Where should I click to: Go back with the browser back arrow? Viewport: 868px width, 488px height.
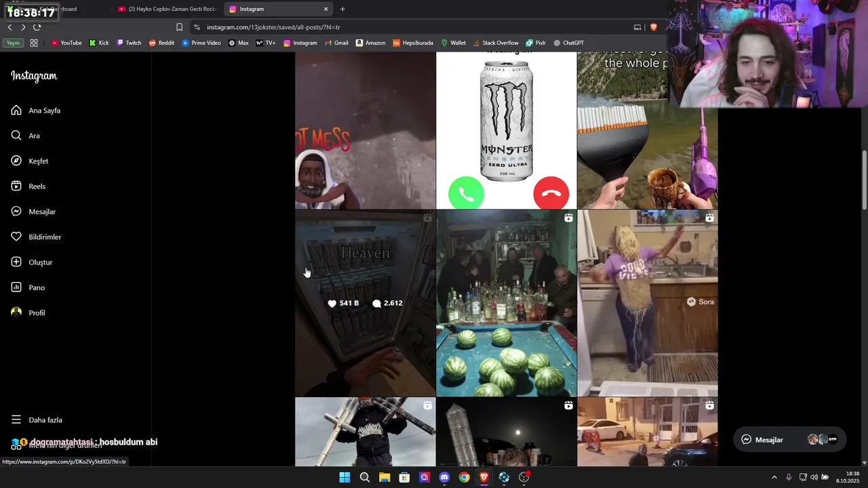coord(9,27)
